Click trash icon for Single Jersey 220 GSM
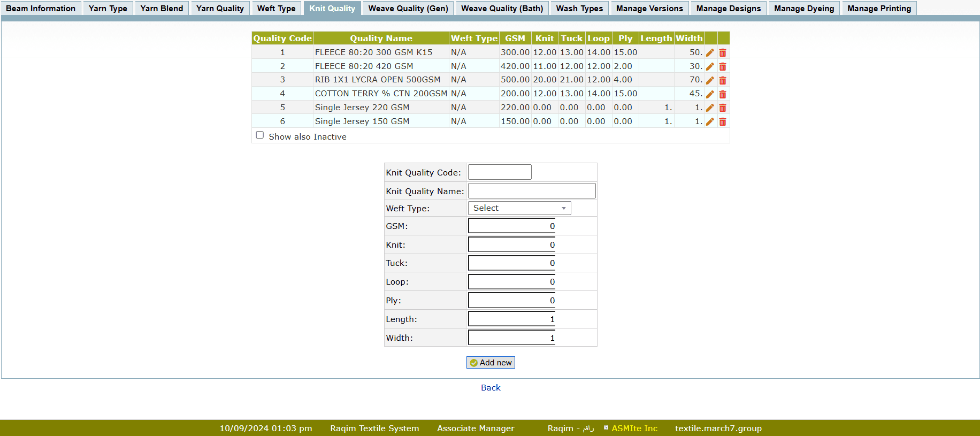The height and width of the screenshot is (436, 980). point(723,108)
